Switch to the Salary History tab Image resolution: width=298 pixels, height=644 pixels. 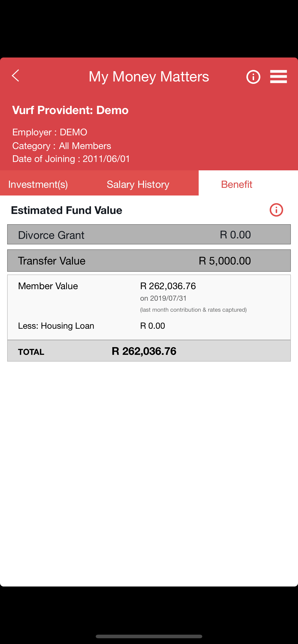coord(138,184)
